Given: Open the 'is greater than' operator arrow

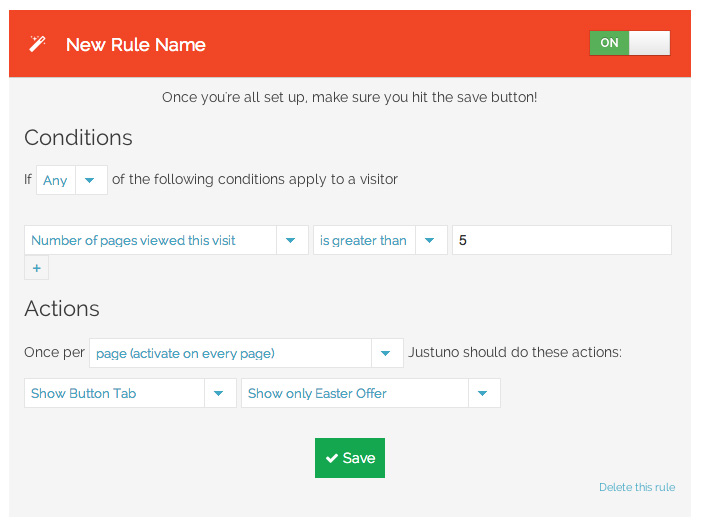Looking at the screenshot, I should pyautogui.click(x=431, y=240).
